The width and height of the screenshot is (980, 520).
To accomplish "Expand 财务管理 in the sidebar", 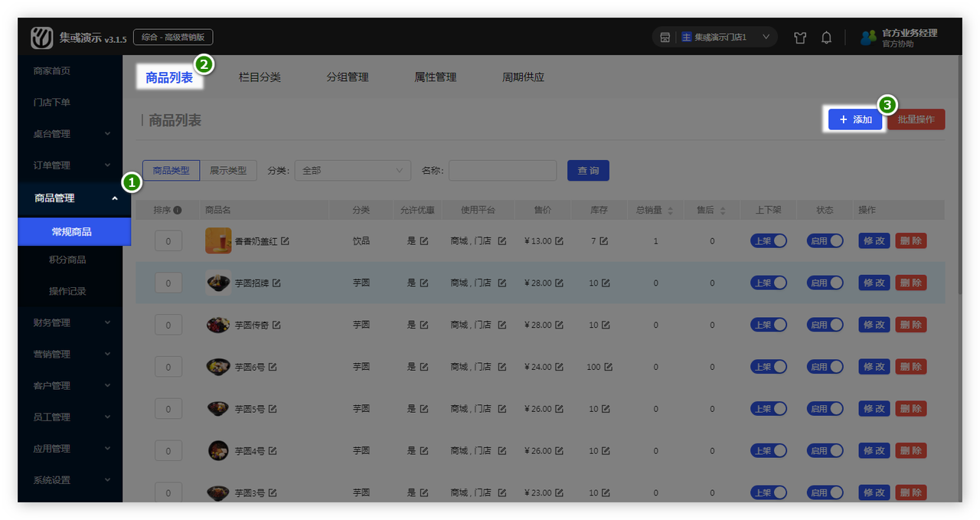I will click(x=70, y=323).
